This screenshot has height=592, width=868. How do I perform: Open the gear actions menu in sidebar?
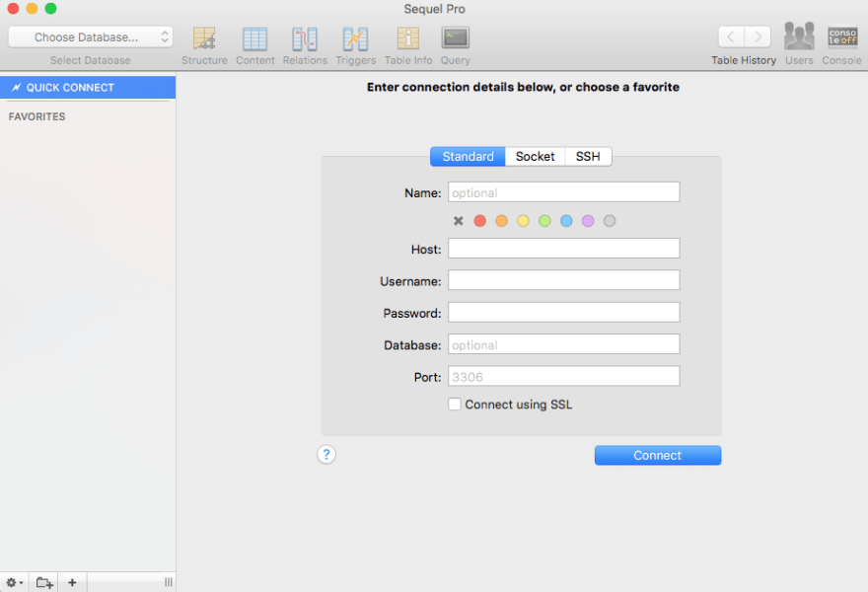pyautogui.click(x=14, y=582)
